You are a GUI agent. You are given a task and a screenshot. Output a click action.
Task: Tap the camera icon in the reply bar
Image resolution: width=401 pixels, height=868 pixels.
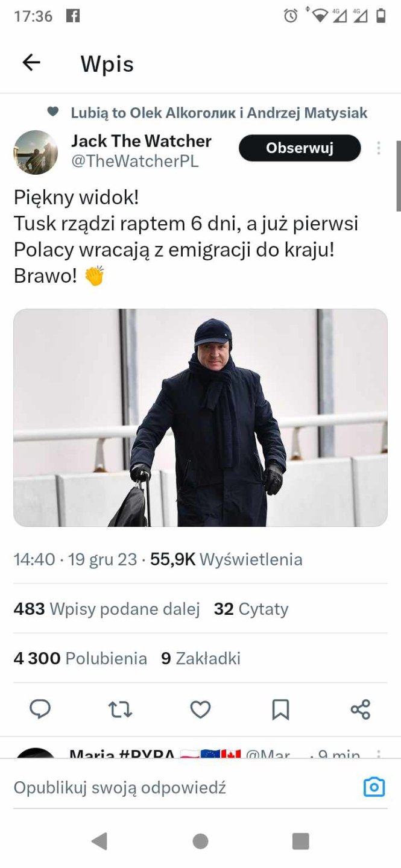click(374, 787)
